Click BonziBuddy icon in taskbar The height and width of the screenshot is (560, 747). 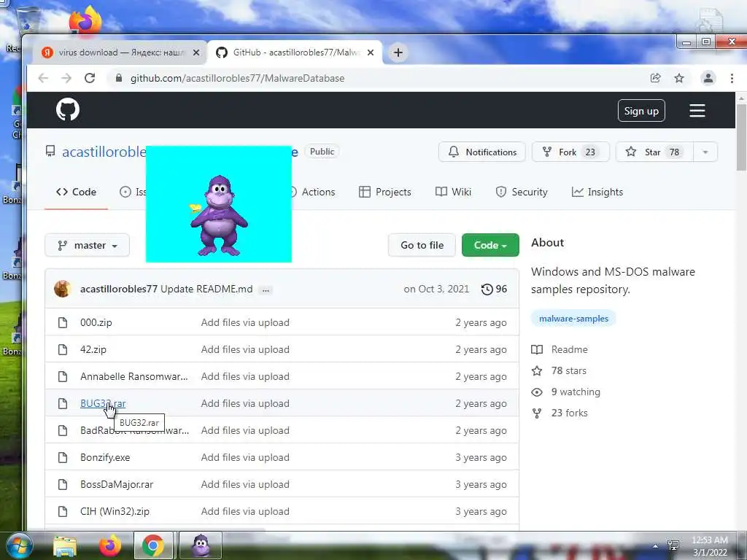(201, 545)
